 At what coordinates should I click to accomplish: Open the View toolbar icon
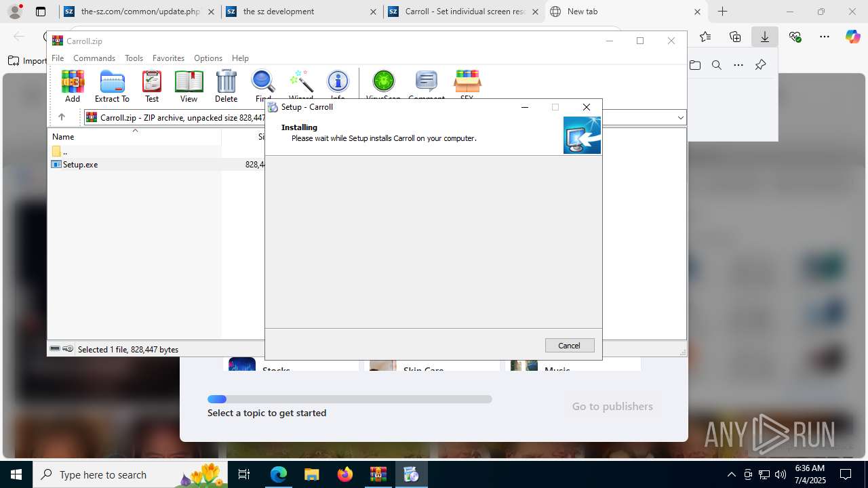(x=189, y=86)
